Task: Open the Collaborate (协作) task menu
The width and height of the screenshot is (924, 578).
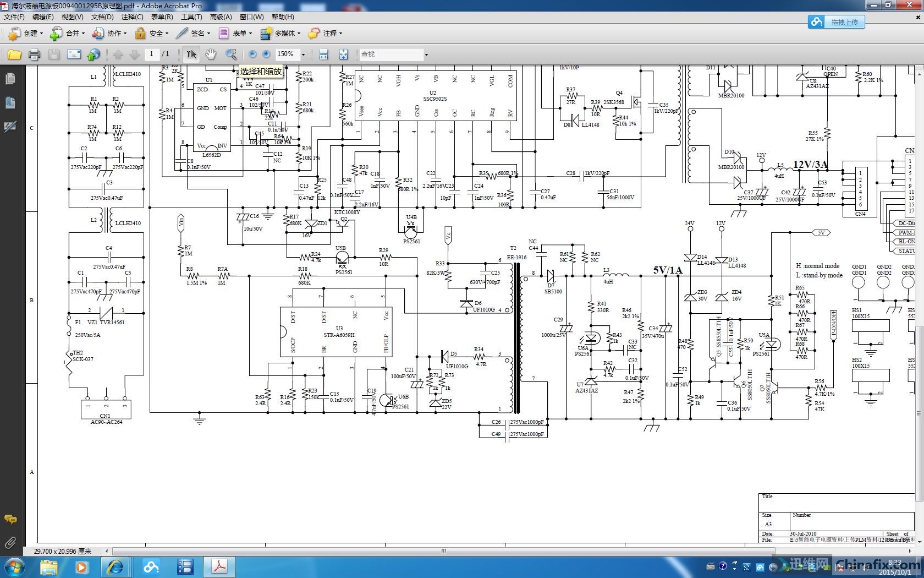Action: (x=109, y=34)
